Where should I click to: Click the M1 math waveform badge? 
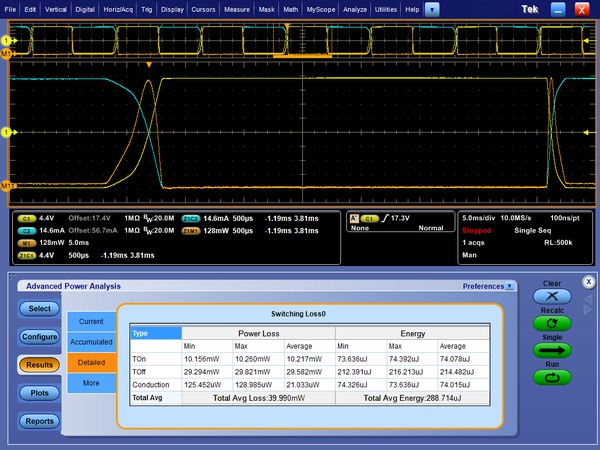click(x=27, y=241)
